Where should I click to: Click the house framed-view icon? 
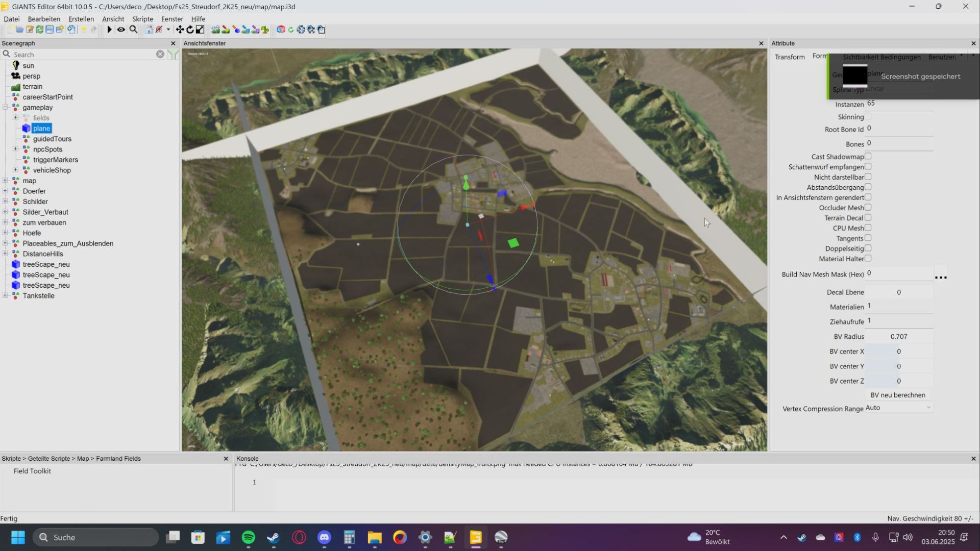pyautogui.click(x=149, y=30)
